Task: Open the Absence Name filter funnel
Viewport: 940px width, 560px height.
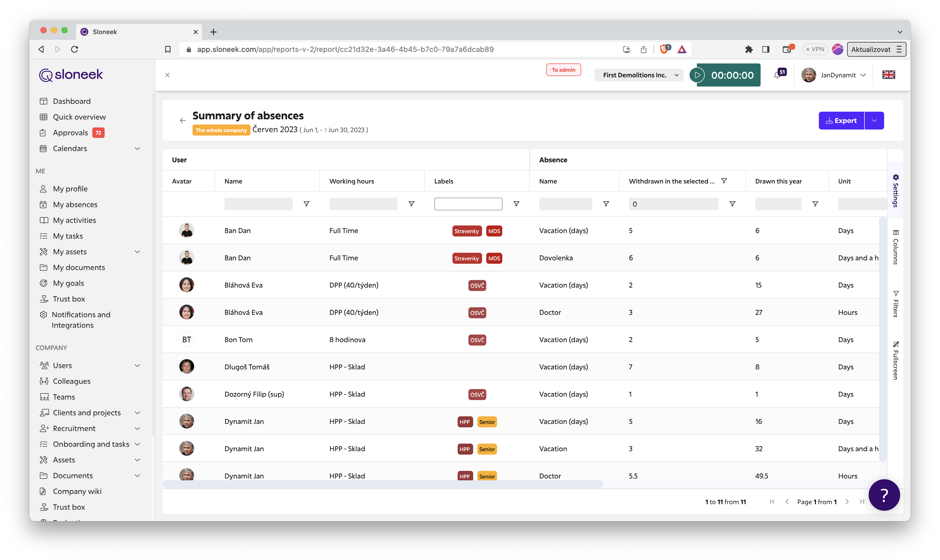Action: pyautogui.click(x=606, y=204)
